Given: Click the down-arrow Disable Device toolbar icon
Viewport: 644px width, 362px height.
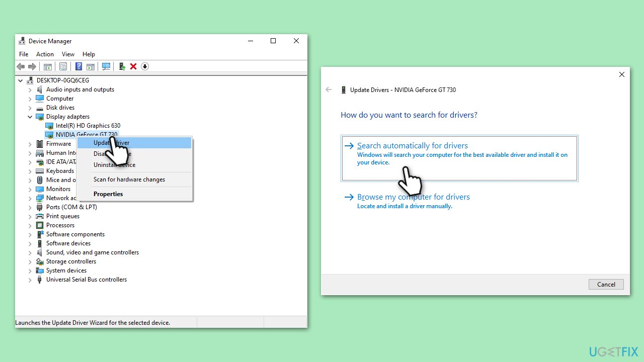Looking at the screenshot, I should pyautogui.click(x=145, y=66).
